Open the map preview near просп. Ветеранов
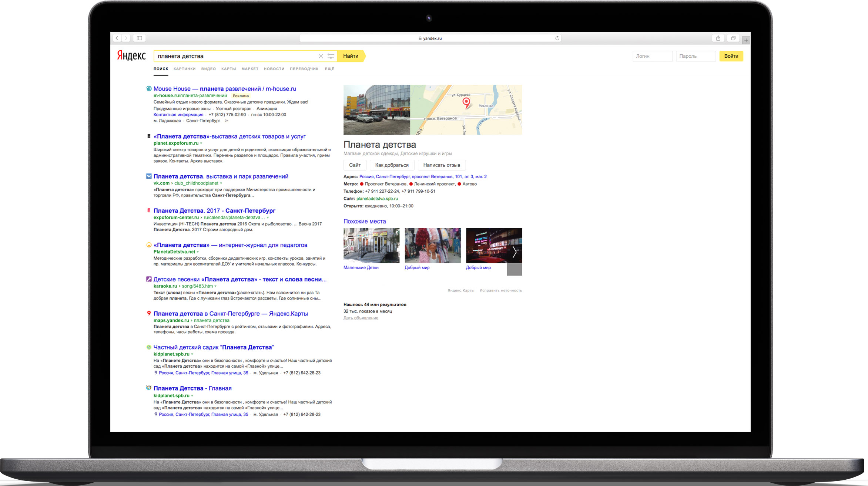This screenshot has height=486, width=868. (466, 110)
